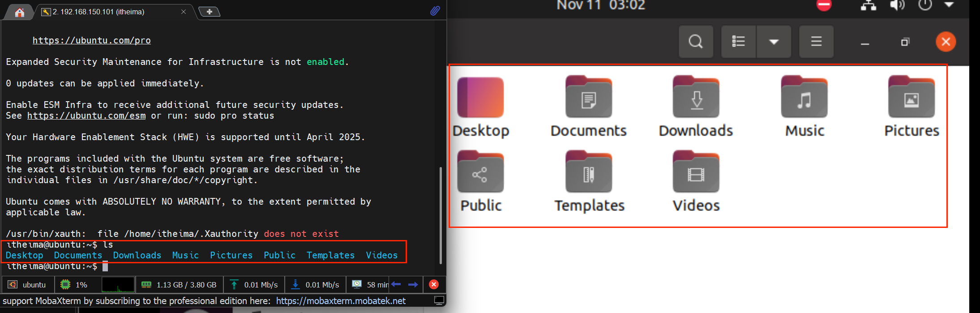
Task: Click '1.13 GB / 3.80 GB' memory usage text
Action: click(x=186, y=285)
